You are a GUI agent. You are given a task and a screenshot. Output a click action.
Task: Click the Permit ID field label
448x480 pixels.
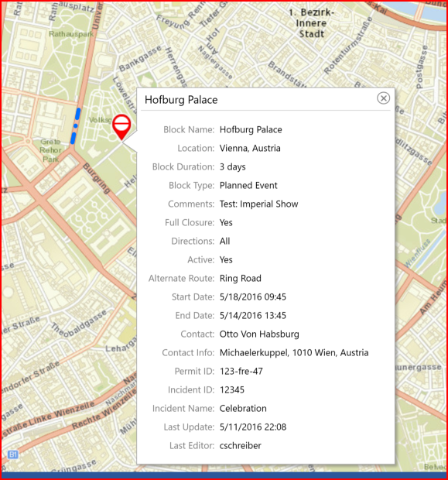coord(194,372)
